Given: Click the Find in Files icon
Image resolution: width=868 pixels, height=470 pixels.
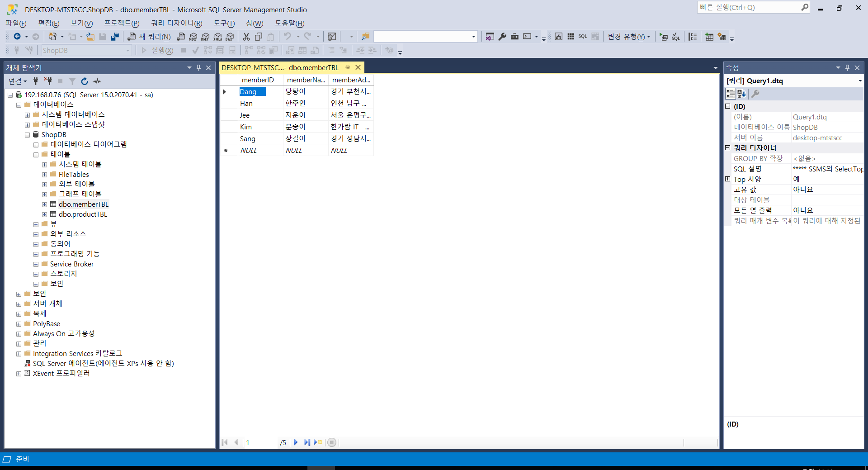Looking at the screenshot, I should point(366,37).
